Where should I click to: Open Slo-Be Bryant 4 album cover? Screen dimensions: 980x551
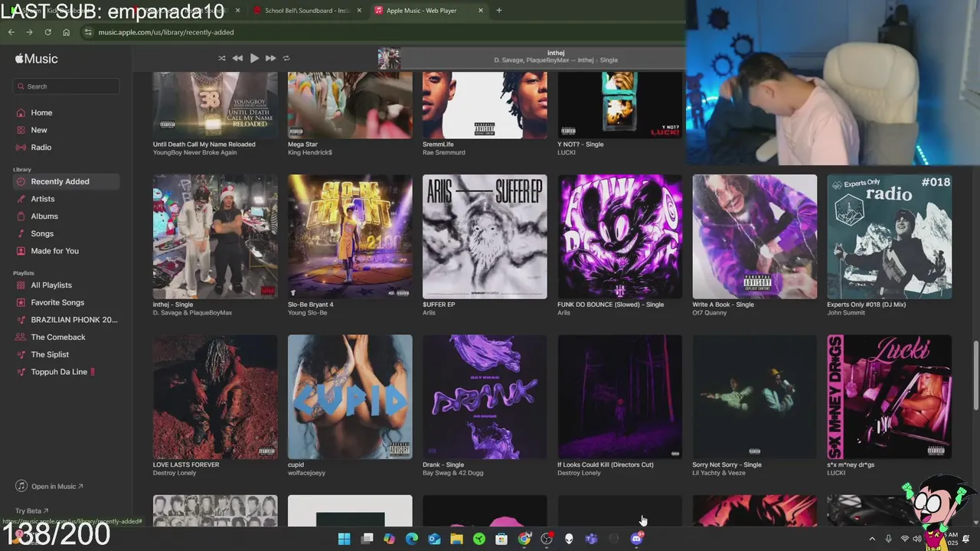click(350, 236)
